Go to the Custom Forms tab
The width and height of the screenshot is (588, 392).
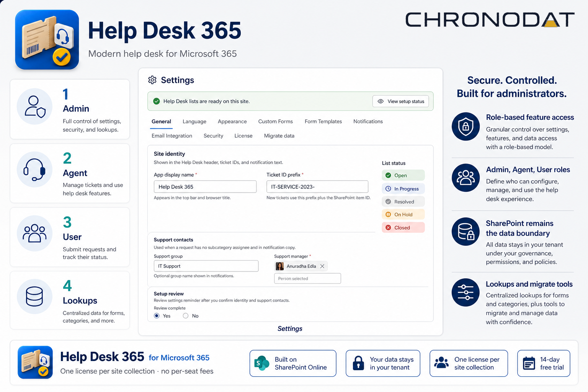pyautogui.click(x=276, y=122)
